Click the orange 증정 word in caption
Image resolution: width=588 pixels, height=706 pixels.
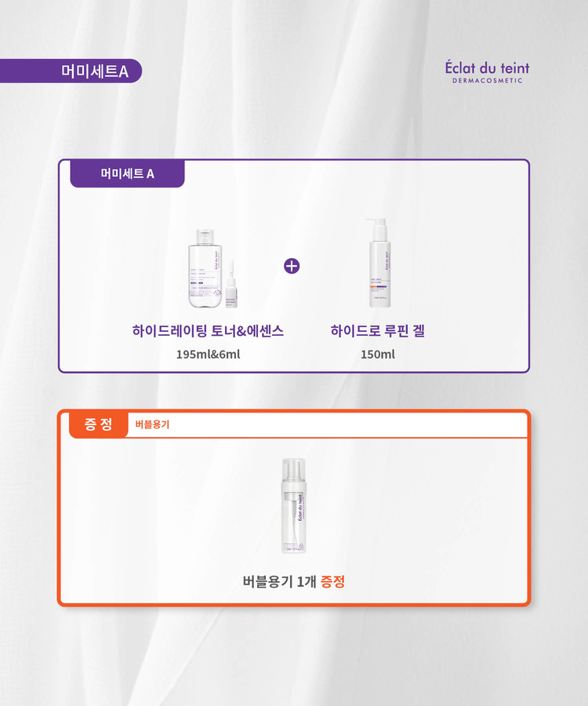(x=332, y=582)
